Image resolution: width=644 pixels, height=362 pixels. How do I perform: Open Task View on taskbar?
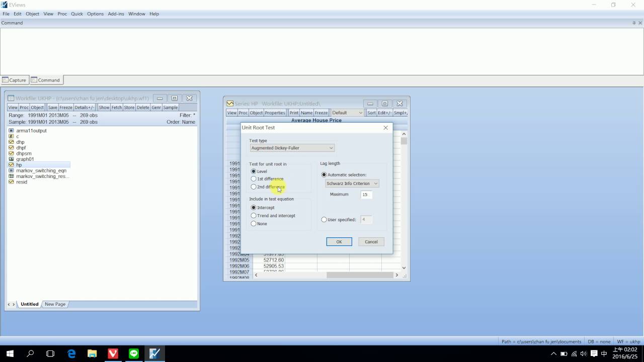(50, 353)
